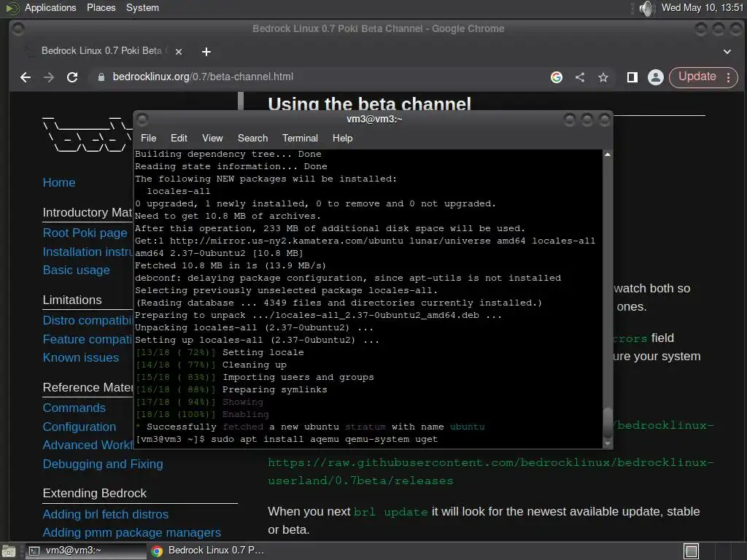Click the show desktop icon in bottom panel

(x=9, y=551)
